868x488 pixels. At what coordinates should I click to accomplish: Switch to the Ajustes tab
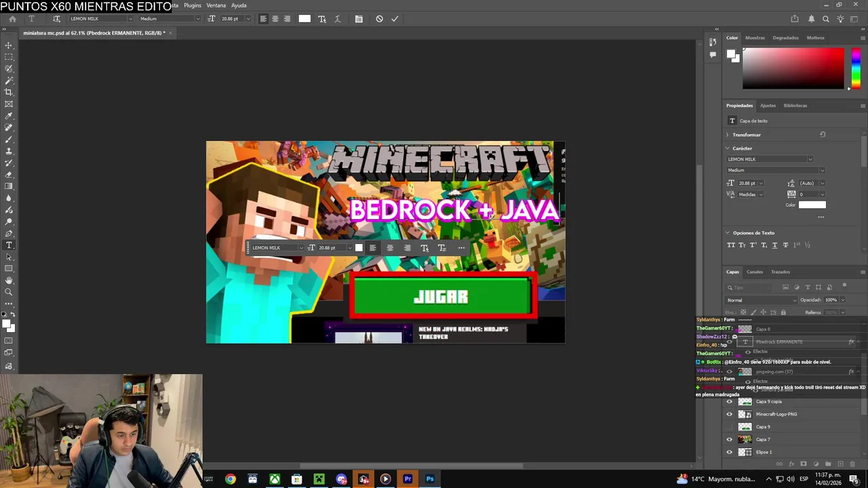pos(768,106)
